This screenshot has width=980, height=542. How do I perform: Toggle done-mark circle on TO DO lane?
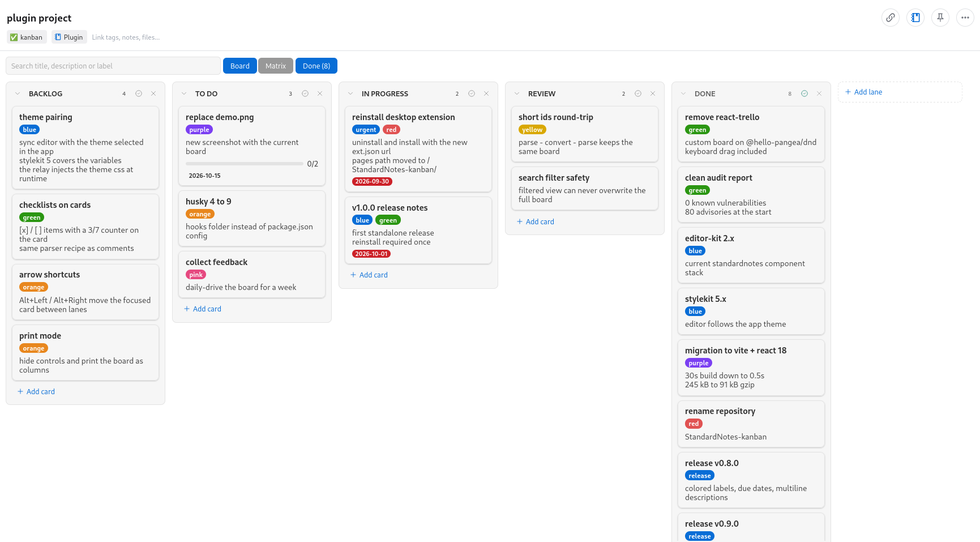pyautogui.click(x=305, y=93)
